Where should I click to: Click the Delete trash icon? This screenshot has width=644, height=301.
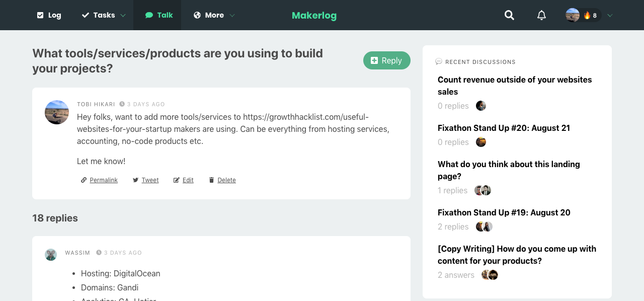coord(211,180)
